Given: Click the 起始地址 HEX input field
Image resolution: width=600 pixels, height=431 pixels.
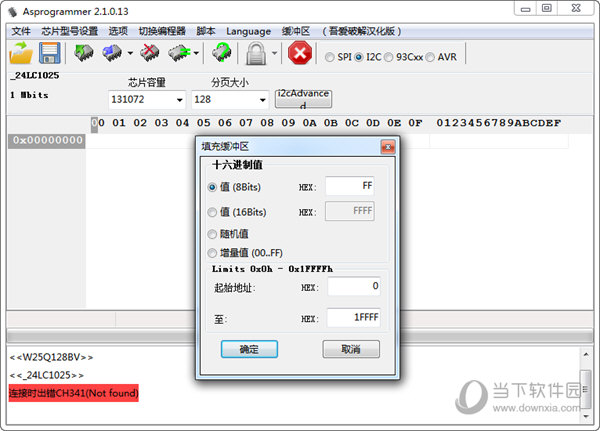Looking at the screenshot, I should pos(354,286).
